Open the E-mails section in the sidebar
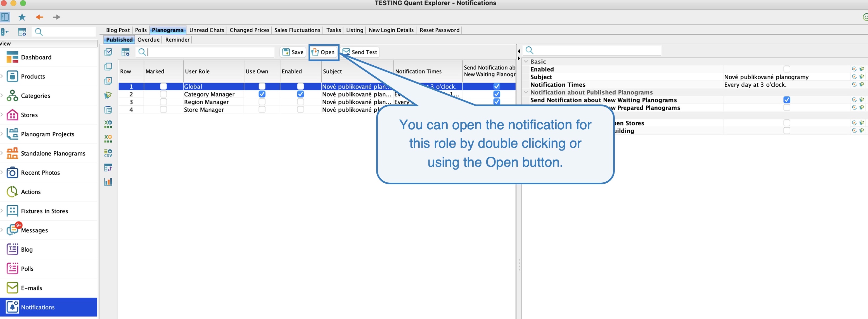The width and height of the screenshot is (868, 319). tap(49, 288)
